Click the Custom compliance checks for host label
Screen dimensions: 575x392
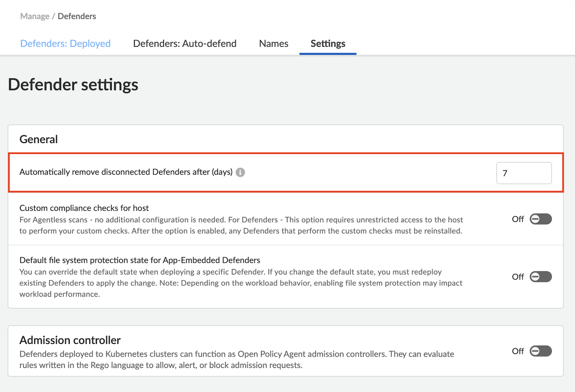tap(84, 208)
